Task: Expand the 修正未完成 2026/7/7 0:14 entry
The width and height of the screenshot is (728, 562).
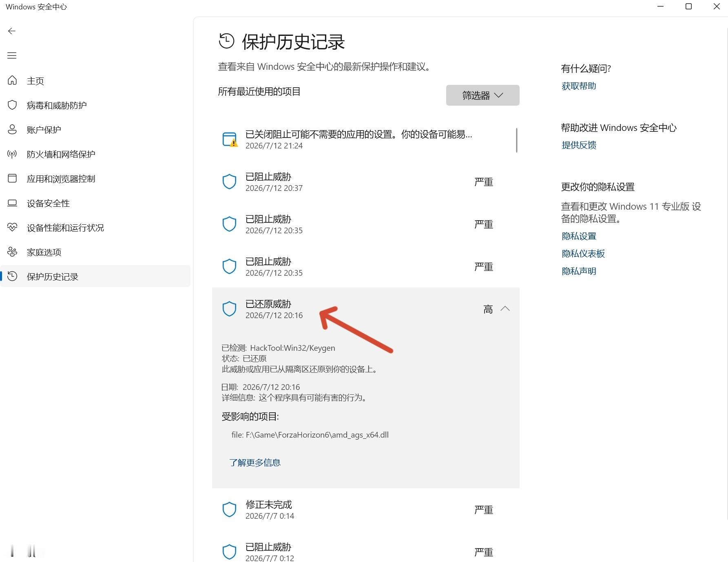Action: tap(365, 510)
